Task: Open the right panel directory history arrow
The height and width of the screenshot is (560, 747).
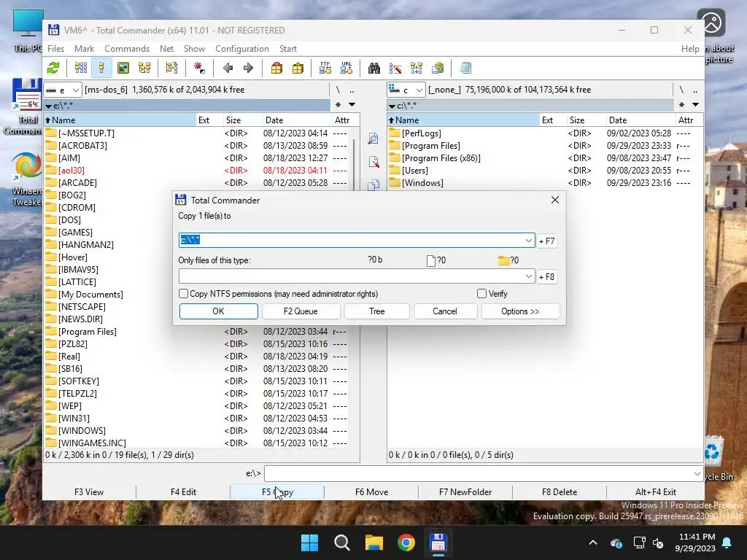Action: click(x=695, y=105)
